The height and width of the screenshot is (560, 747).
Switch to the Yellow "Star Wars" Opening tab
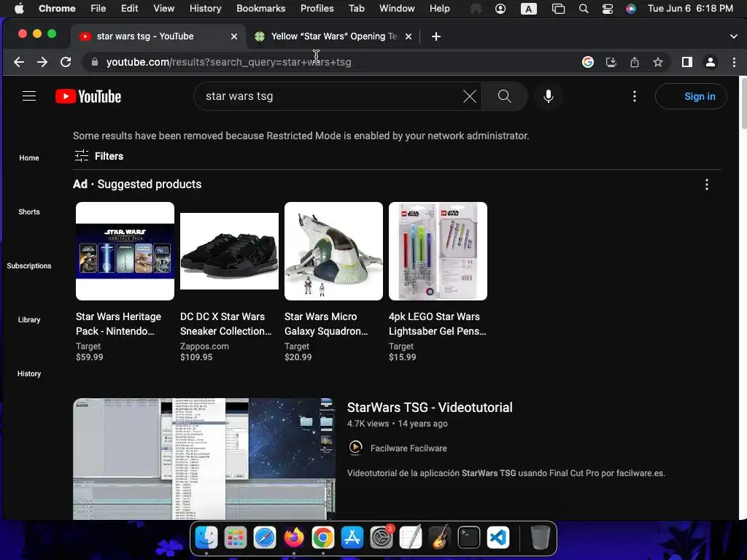point(333,36)
